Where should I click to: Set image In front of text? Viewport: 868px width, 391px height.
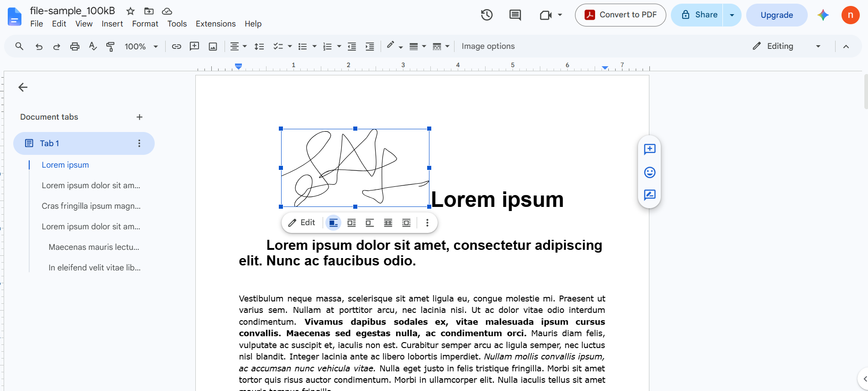pyautogui.click(x=406, y=223)
